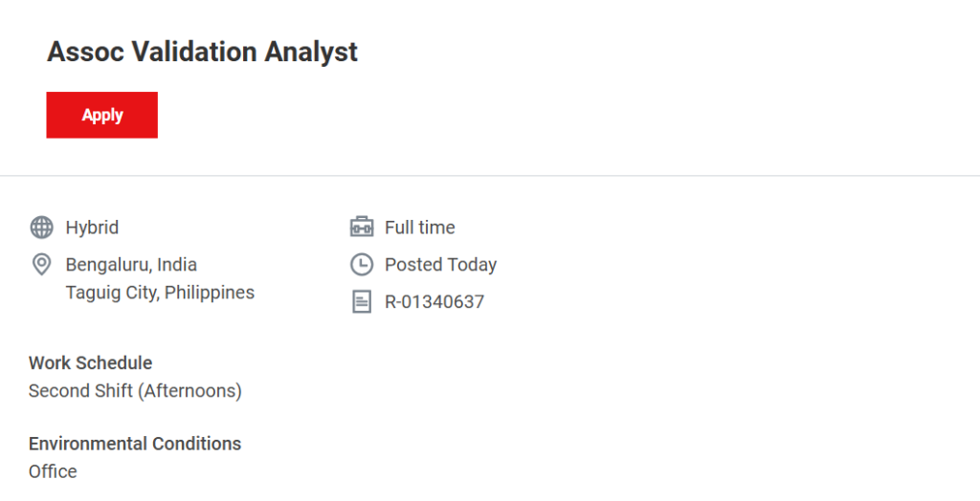Viewport: 980px width, 501px height.
Task: Click the Full time label
Action: click(420, 228)
